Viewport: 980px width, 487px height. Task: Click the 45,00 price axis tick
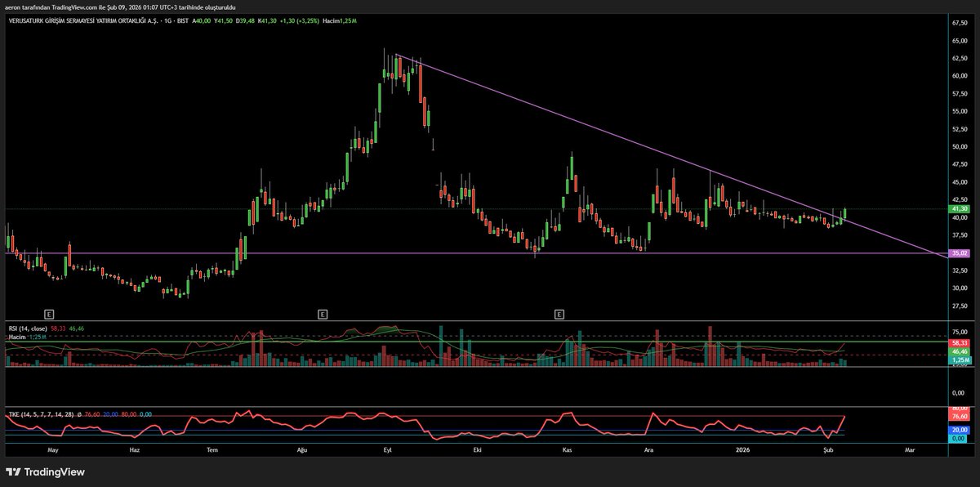[x=959, y=182]
